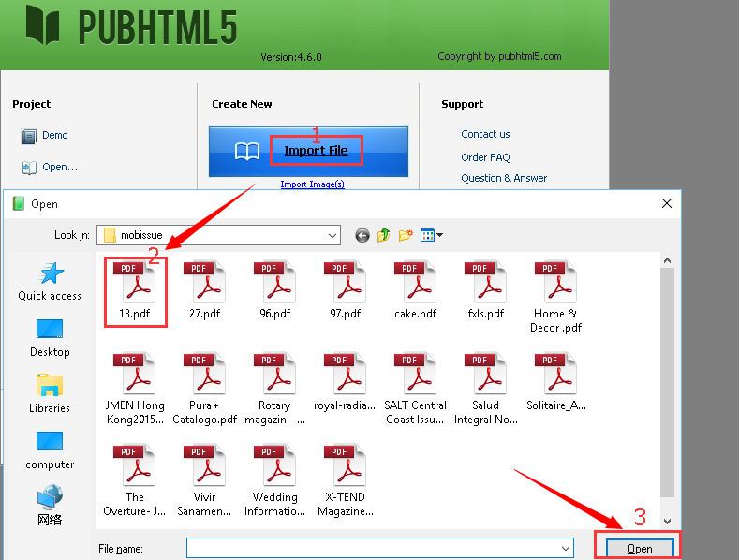Select the fxls.pdf file icon
The width and height of the screenshot is (739, 560).
485,282
